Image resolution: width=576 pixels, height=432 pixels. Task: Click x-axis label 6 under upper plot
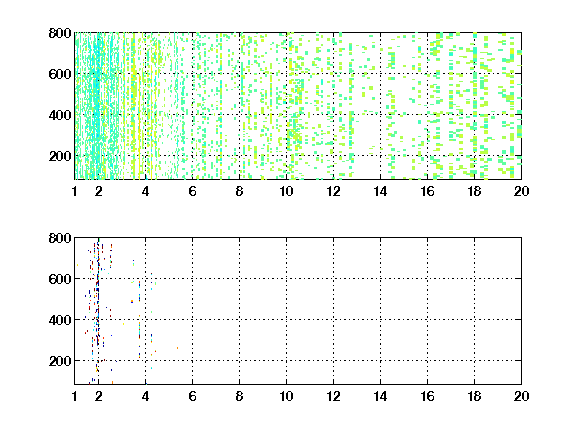click(x=192, y=191)
